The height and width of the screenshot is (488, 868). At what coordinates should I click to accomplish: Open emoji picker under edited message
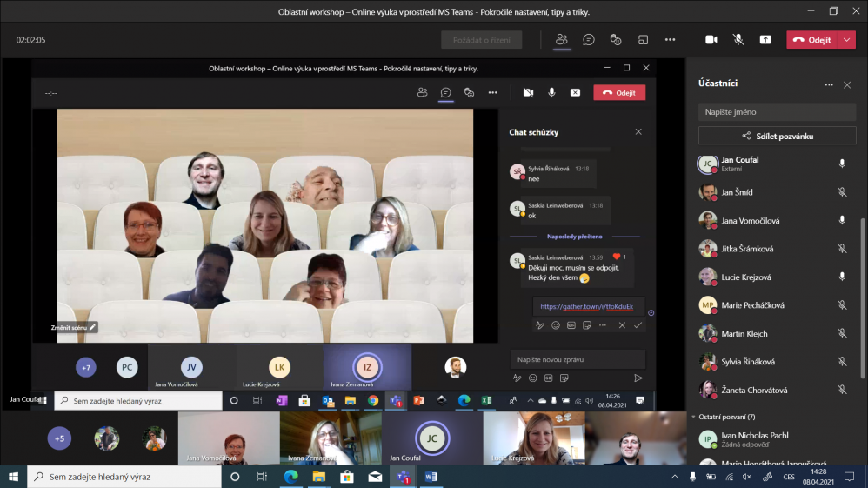pos(555,325)
